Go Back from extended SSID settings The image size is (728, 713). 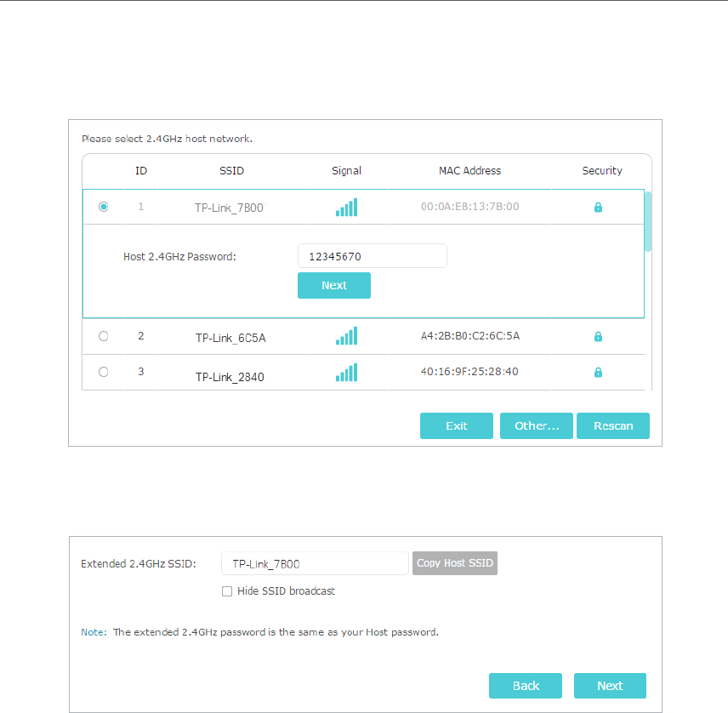526,686
